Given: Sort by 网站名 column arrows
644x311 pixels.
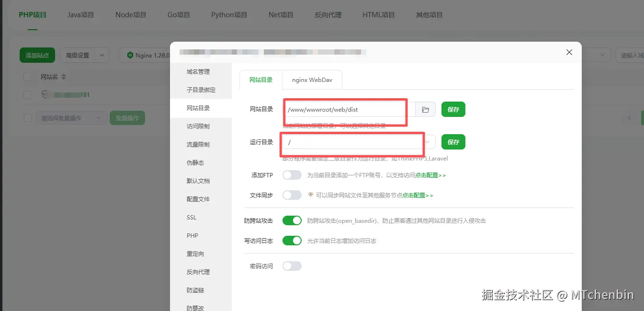Looking at the screenshot, I should coord(63,77).
